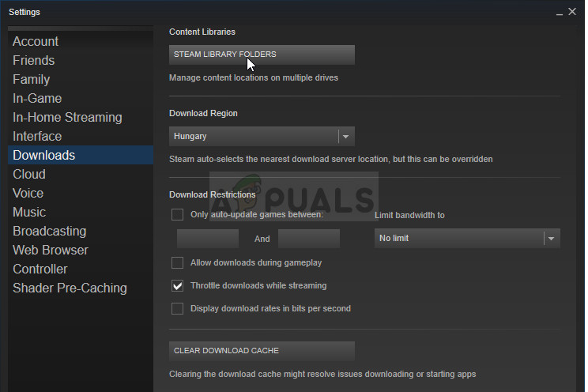Image resolution: width=588 pixels, height=392 pixels.
Task: Minimize the Settings window
Action: 559,13
